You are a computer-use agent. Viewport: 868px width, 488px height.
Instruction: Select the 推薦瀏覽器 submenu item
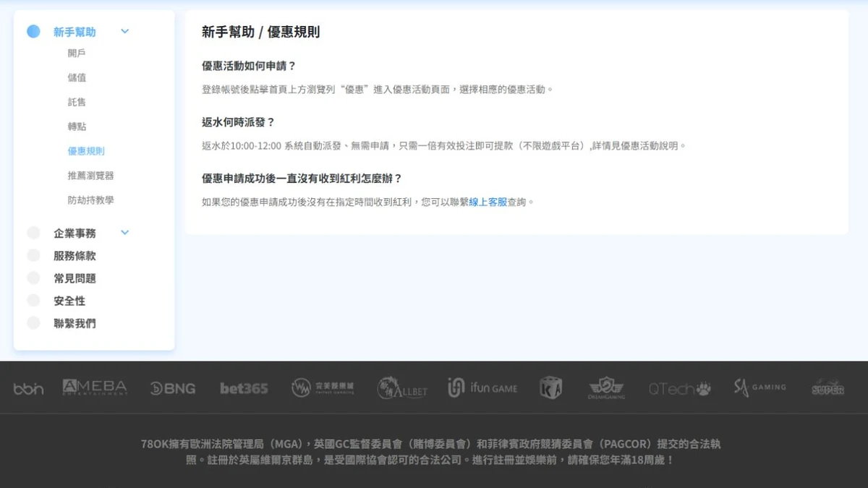pyautogui.click(x=91, y=176)
